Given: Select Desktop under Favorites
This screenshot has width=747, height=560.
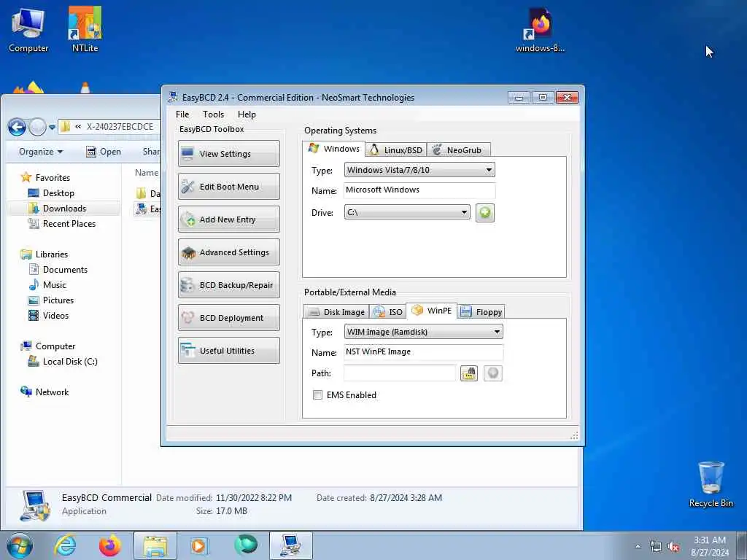Looking at the screenshot, I should (x=51, y=192).
